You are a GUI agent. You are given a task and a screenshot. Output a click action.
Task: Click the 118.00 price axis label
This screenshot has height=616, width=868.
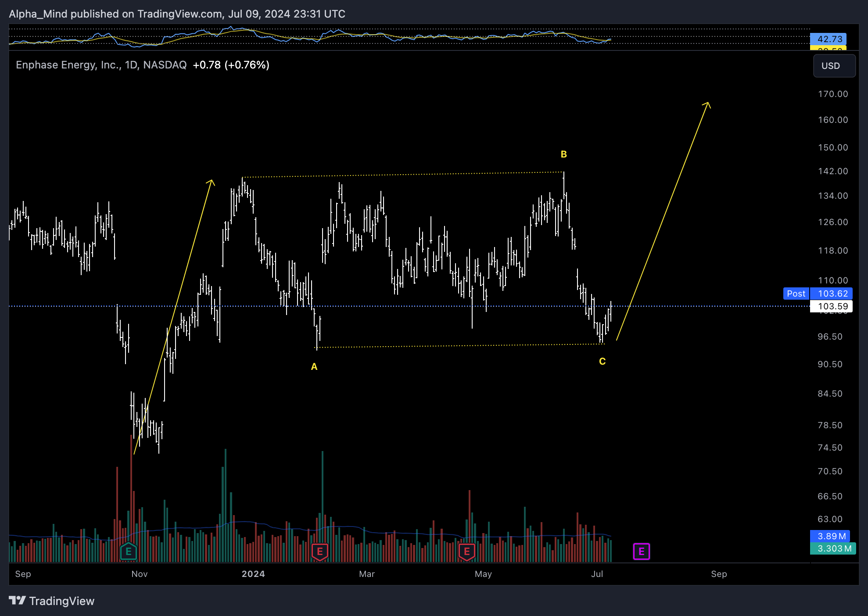point(833,251)
